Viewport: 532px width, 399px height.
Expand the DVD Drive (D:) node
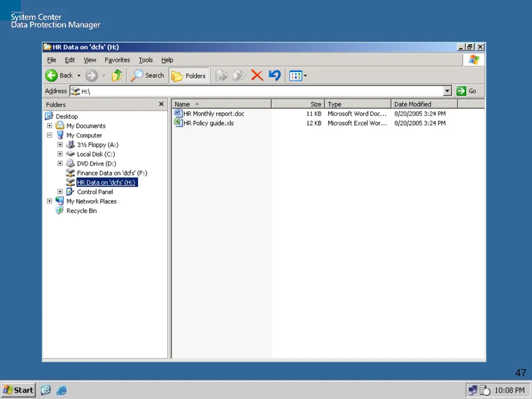click(60, 164)
